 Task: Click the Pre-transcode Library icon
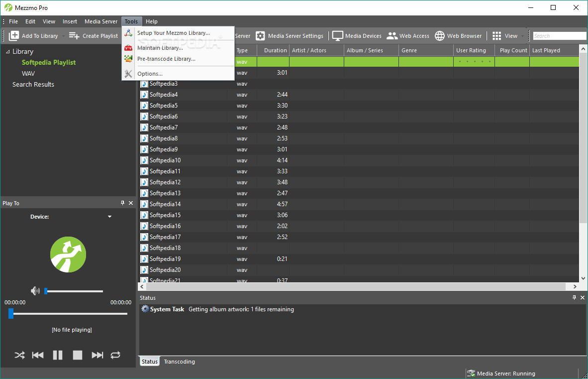129,59
